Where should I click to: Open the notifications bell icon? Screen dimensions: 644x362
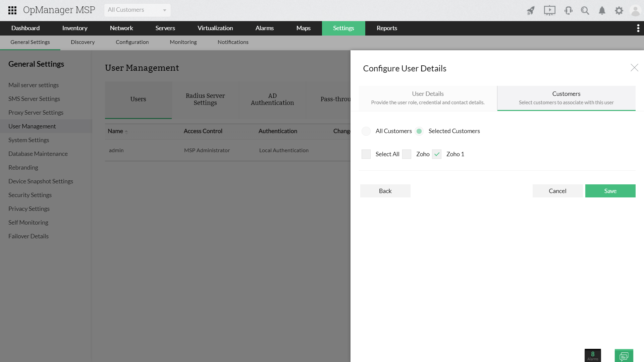click(x=602, y=11)
